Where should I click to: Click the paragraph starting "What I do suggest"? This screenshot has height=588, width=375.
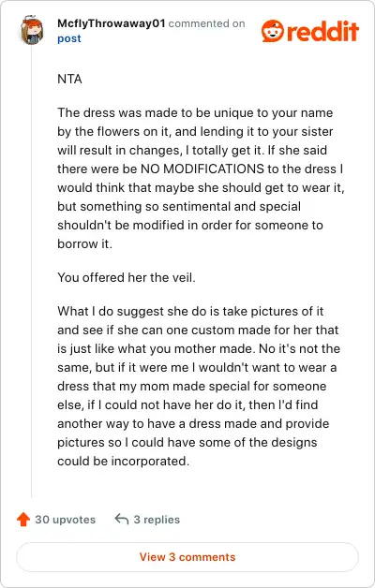click(x=199, y=387)
